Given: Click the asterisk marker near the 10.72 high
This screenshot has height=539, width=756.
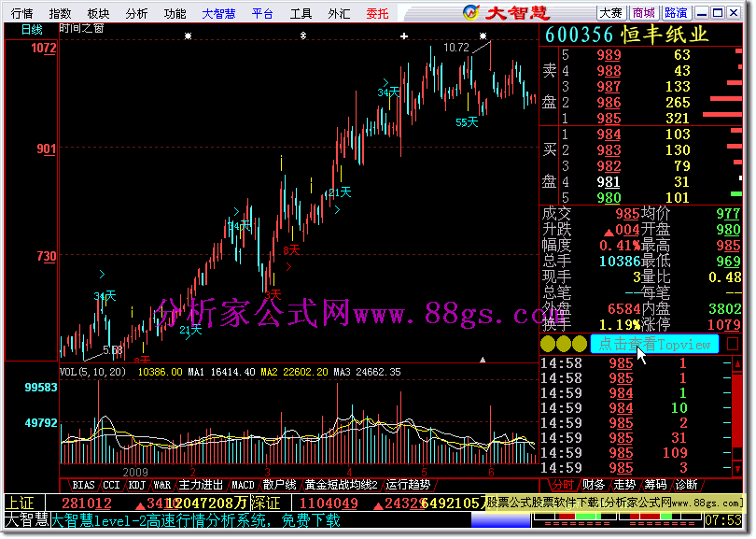Looking at the screenshot, I should tap(483, 36).
